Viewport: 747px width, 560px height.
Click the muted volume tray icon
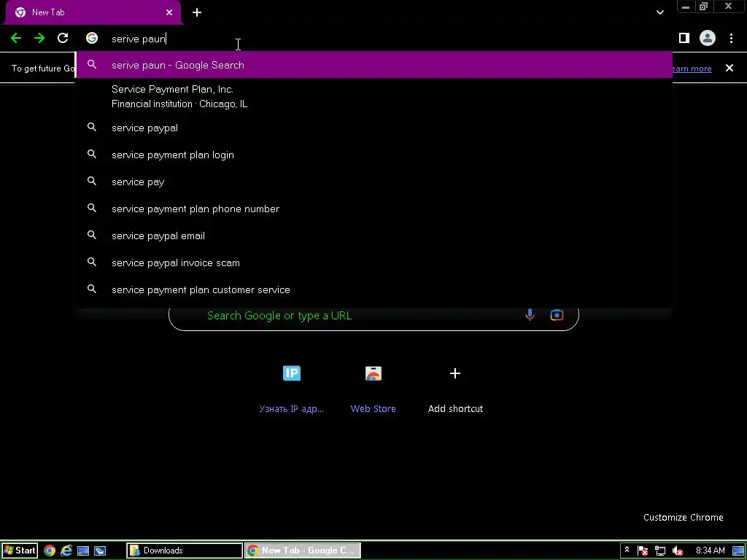point(678,551)
